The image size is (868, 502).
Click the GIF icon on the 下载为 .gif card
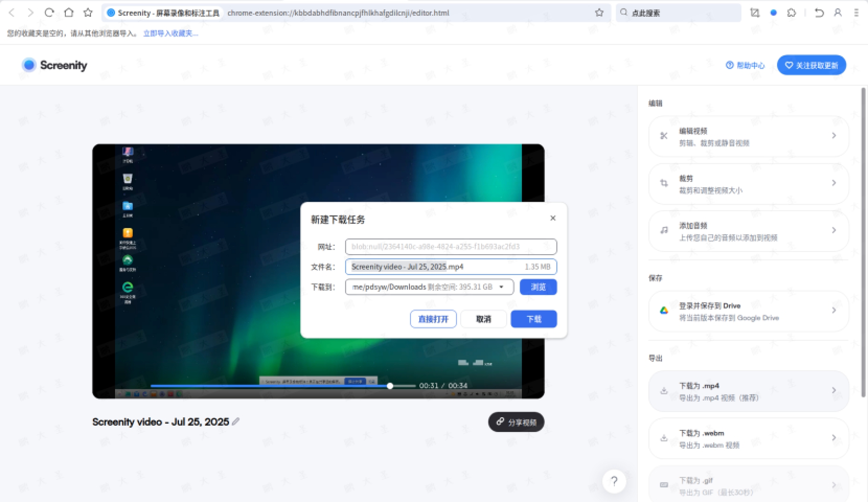coord(664,485)
